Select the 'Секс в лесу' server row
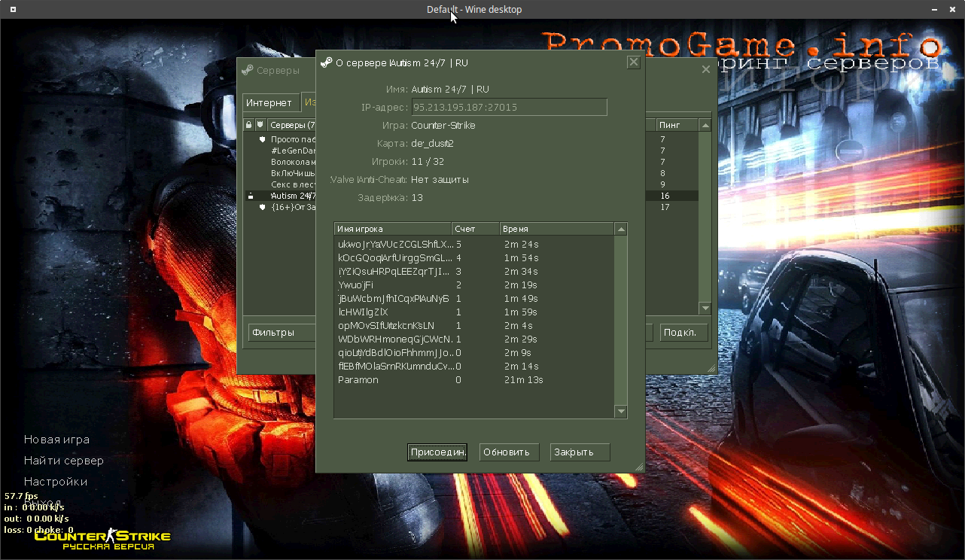965x560 pixels. (x=293, y=184)
